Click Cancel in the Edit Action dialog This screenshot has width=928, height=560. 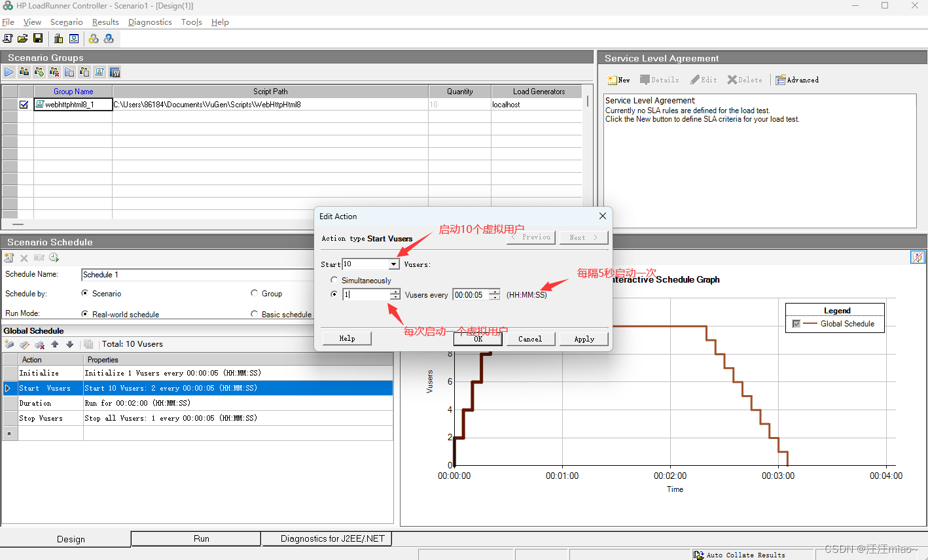click(530, 339)
